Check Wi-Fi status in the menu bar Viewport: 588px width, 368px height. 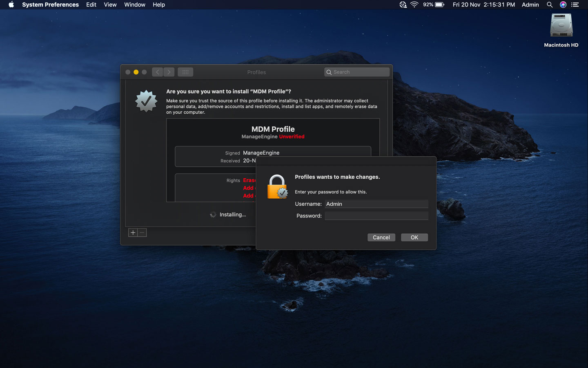(x=414, y=4)
